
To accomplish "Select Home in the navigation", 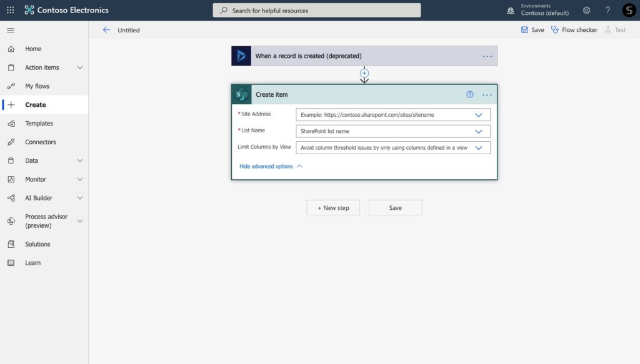I will (33, 49).
